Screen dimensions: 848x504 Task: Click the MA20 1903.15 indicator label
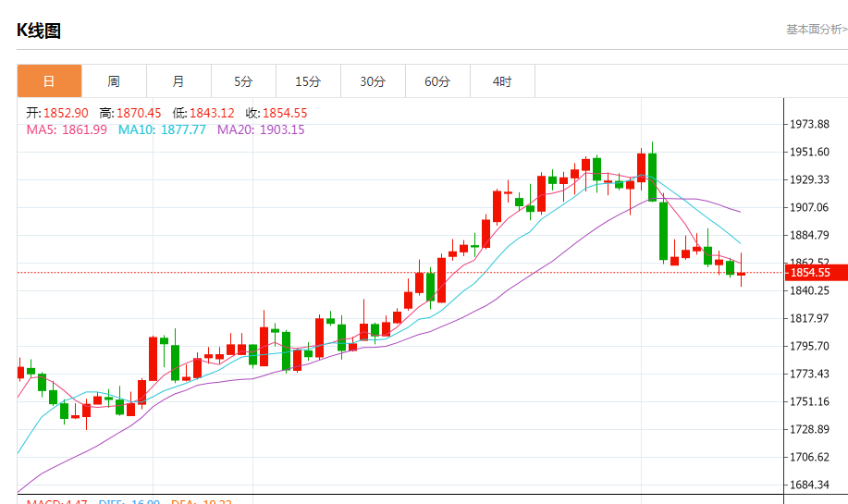tap(261, 129)
